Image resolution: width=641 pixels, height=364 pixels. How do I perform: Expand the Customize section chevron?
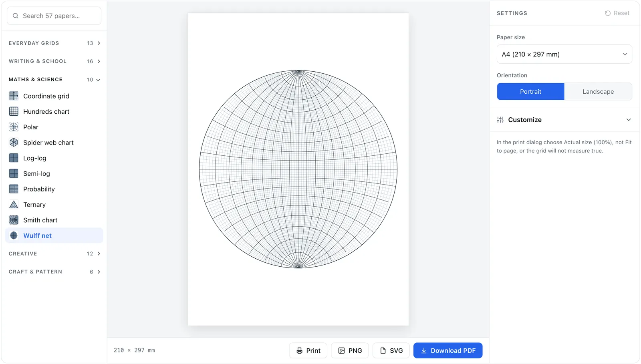(x=629, y=120)
